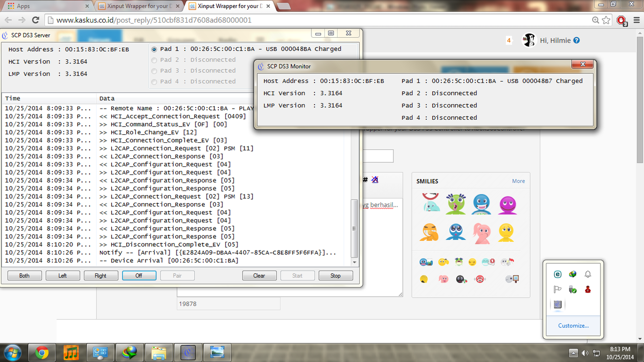Viewport: 644px width, 362px height.
Task: Insert the yellow sad smiley
Action: [x=506, y=232]
